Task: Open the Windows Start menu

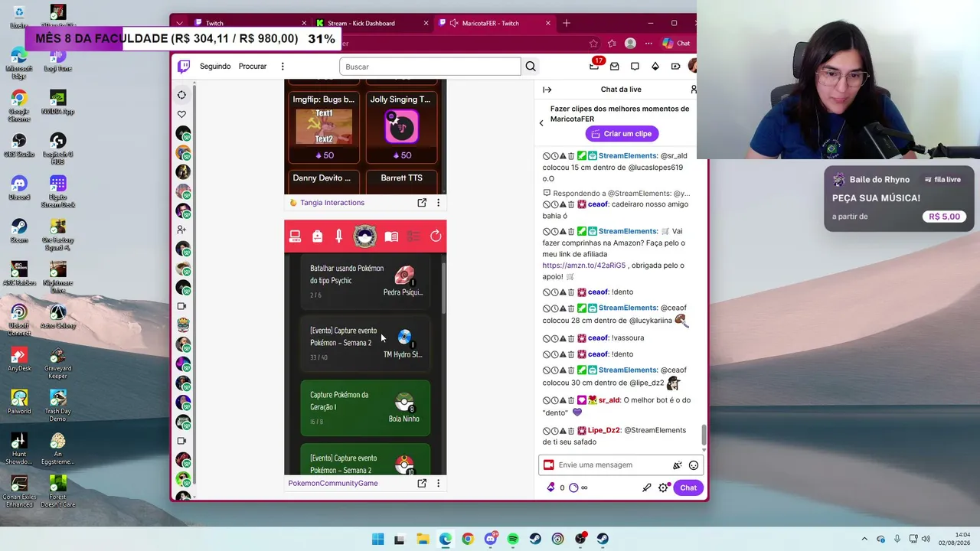Action: pyautogui.click(x=377, y=540)
